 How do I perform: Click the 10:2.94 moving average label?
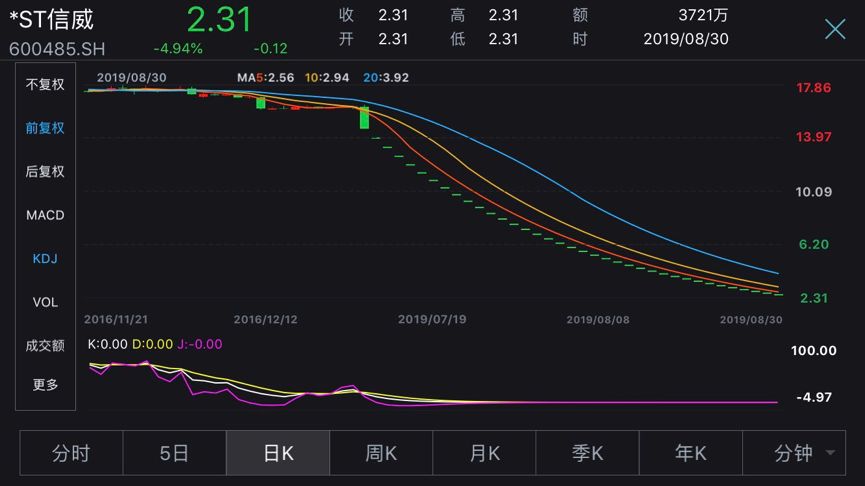[x=327, y=78]
